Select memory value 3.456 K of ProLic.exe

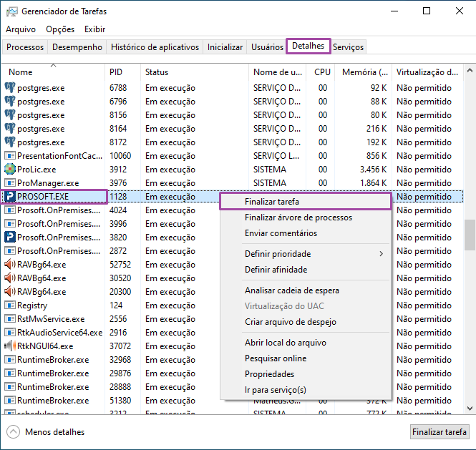(x=373, y=170)
